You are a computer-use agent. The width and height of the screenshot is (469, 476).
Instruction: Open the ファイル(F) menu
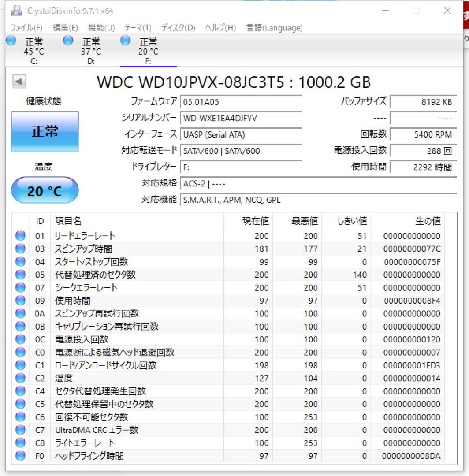pyautogui.click(x=26, y=28)
